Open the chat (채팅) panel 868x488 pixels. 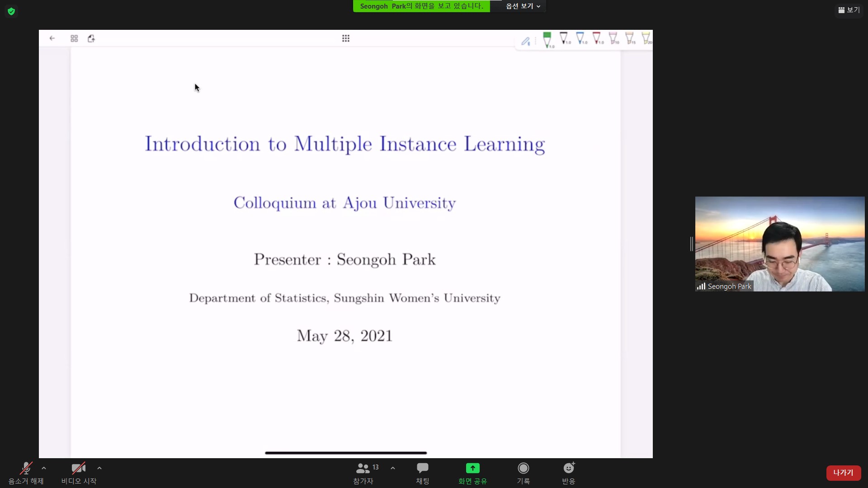point(423,473)
